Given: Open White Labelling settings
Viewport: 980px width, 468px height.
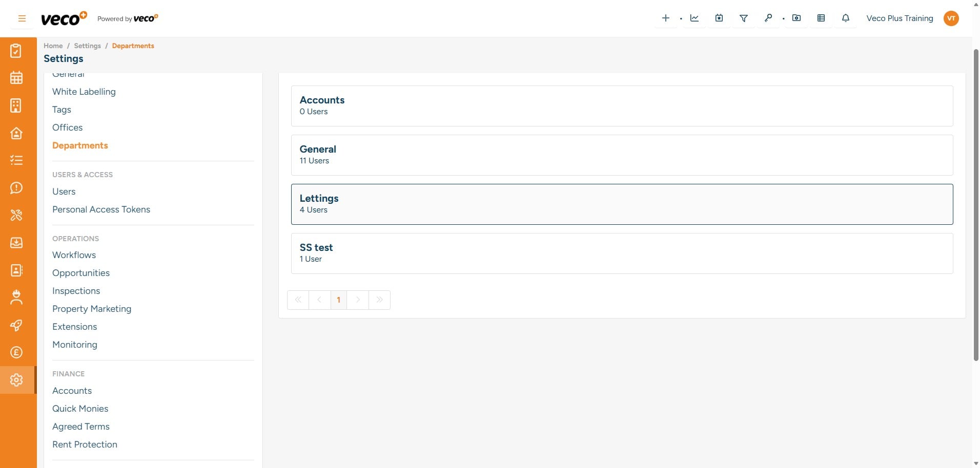Looking at the screenshot, I should [84, 92].
